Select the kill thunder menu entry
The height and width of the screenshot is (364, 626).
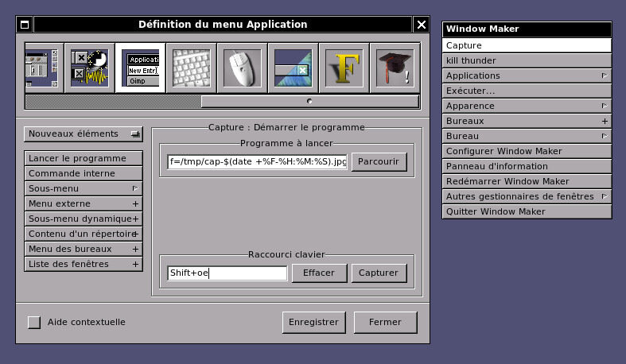(527, 60)
